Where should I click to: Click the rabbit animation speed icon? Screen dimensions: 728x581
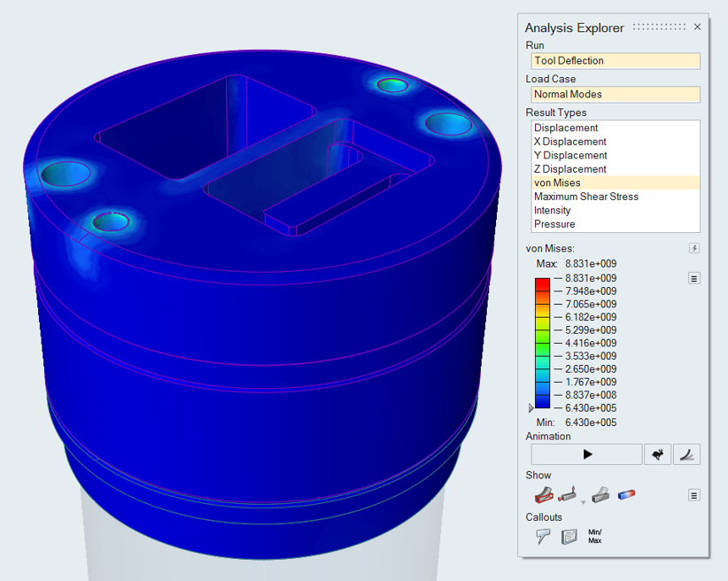pyautogui.click(x=657, y=454)
